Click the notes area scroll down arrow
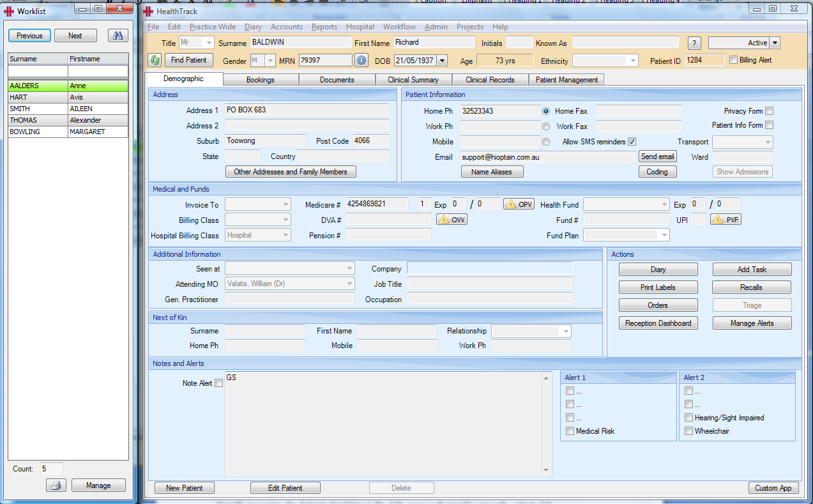Image resolution: width=813 pixels, height=504 pixels. 546,471
